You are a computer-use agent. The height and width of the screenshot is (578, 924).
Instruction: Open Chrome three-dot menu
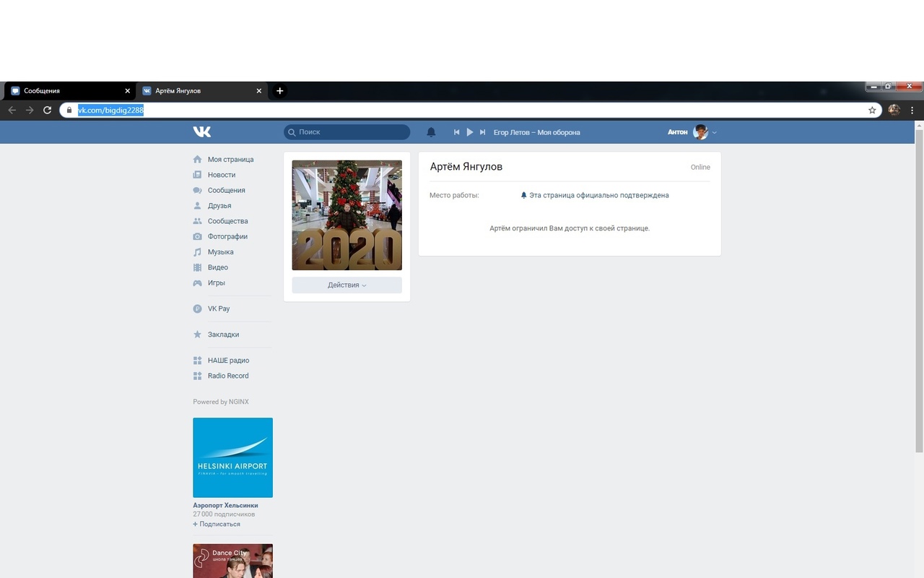[x=912, y=111]
